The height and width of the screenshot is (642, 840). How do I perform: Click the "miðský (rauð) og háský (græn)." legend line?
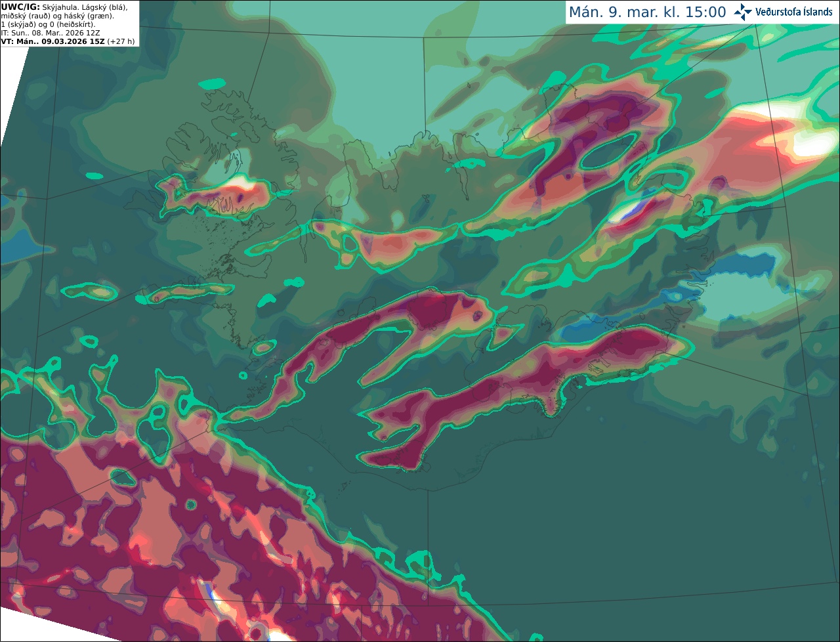coord(57,16)
